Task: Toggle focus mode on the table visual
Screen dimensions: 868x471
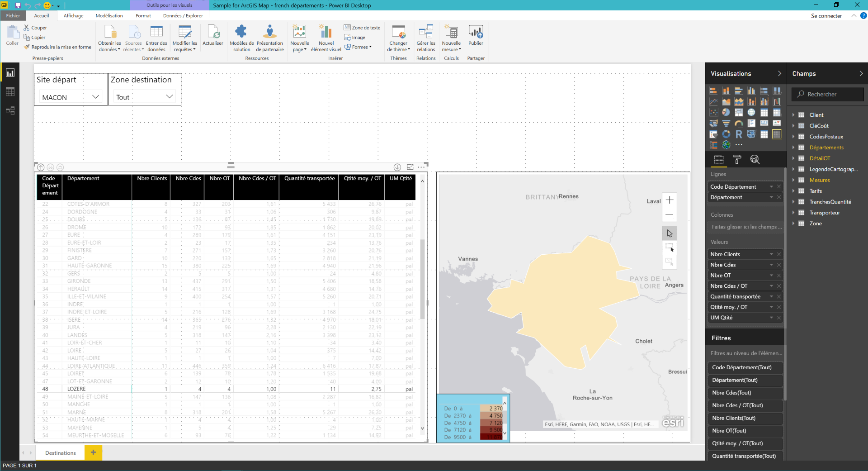Action: tap(410, 167)
